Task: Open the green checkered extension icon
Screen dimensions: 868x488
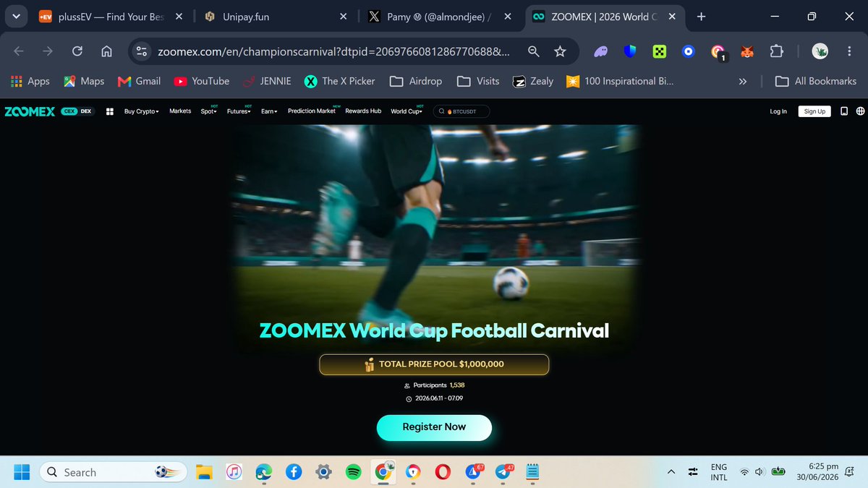Action: pos(659,51)
